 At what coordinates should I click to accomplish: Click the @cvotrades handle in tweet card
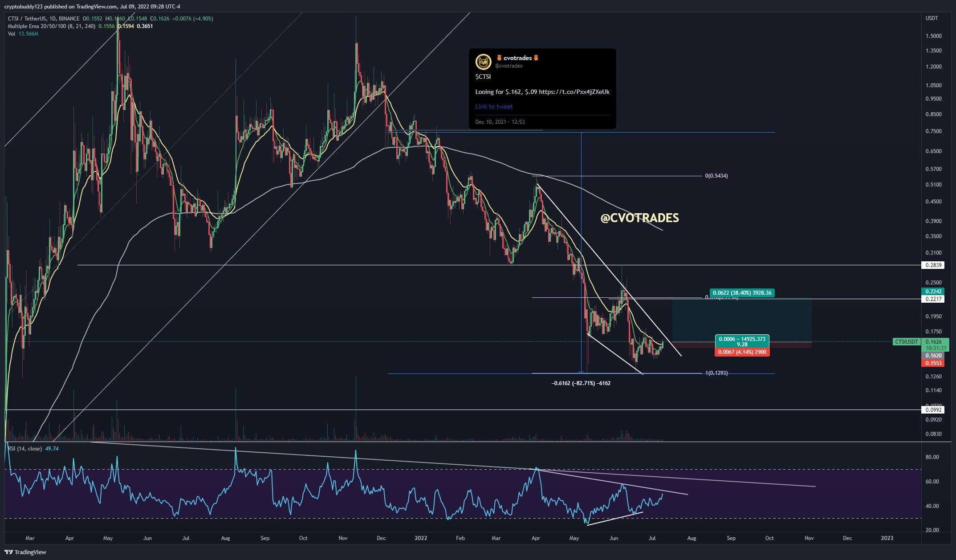pos(509,66)
